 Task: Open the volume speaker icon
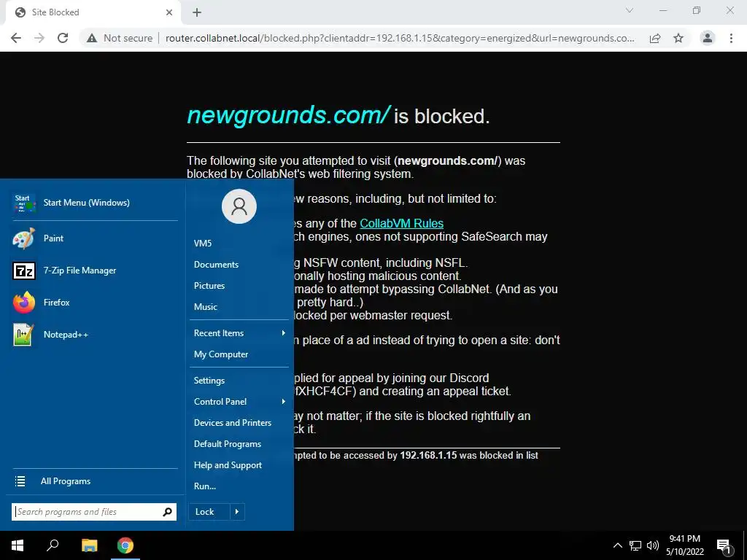(x=653, y=545)
